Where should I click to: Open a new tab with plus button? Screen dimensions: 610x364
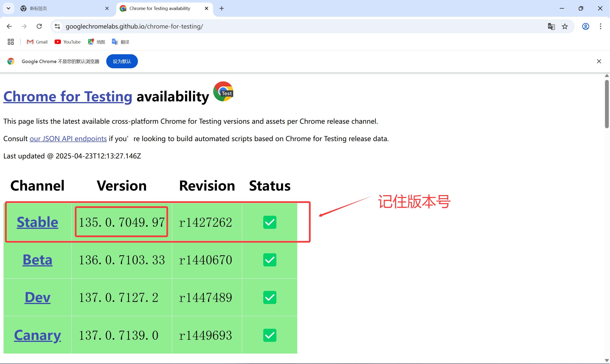pos(222,8)
